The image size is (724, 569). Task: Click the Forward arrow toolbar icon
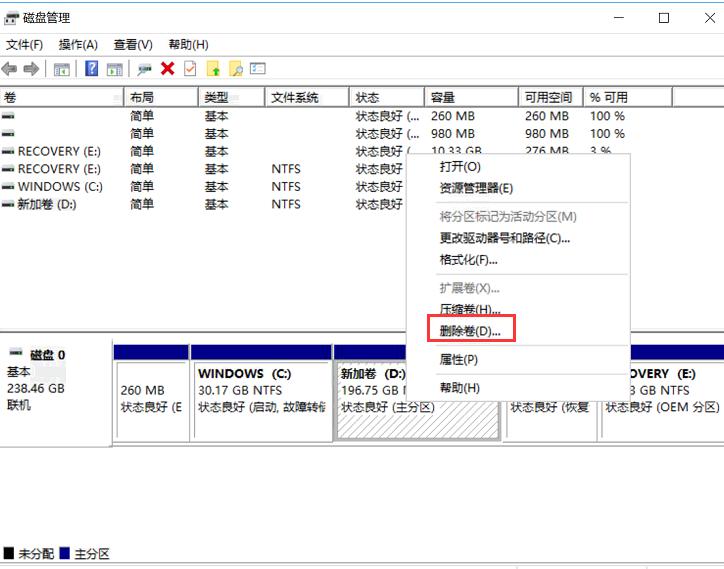click(31, 69)
